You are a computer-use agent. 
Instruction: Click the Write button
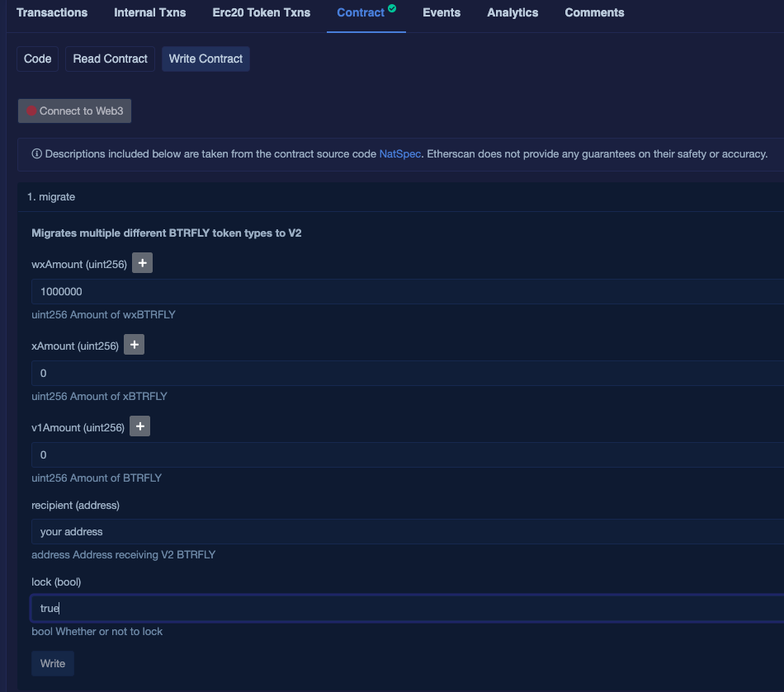(x=53, y=663)
